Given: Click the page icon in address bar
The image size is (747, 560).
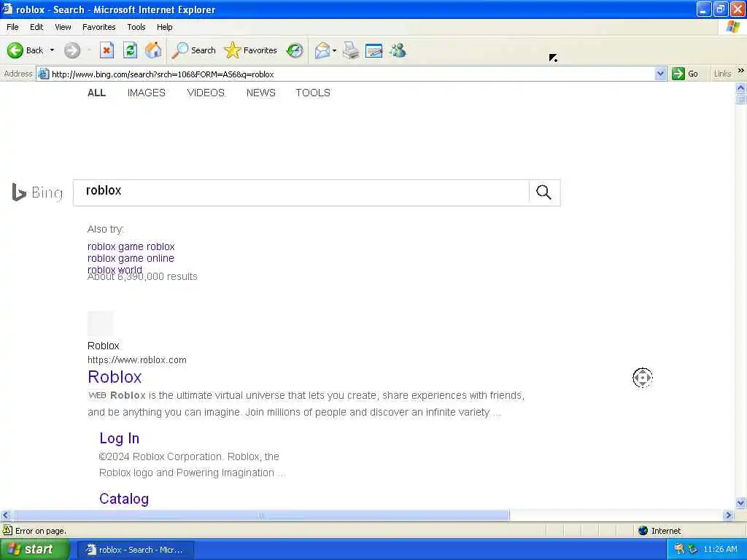Looking at the screenshot, I should pos(43,74).
